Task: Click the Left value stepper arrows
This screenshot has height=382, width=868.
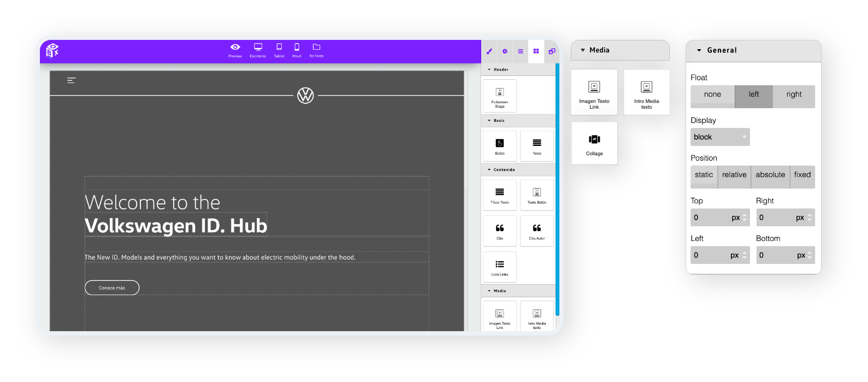Action: point(745,255)
